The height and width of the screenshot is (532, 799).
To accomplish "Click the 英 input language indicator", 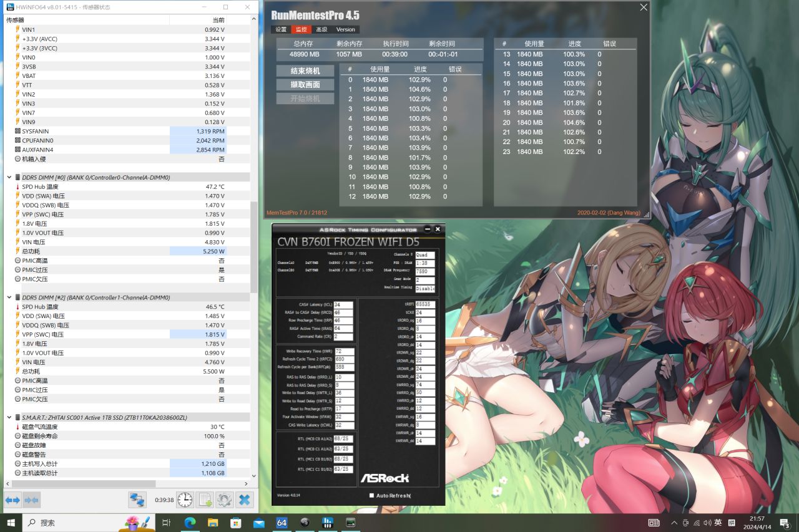I will tap(718, 523).
